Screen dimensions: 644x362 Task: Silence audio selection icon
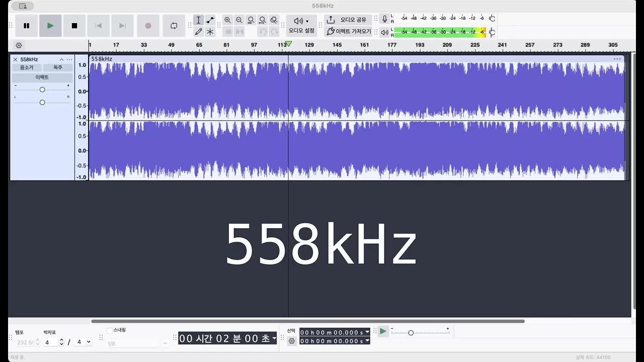(x=239, y=32)
